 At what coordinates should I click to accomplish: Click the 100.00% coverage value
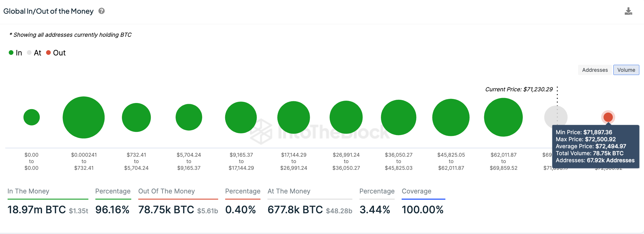coord(423,210)
